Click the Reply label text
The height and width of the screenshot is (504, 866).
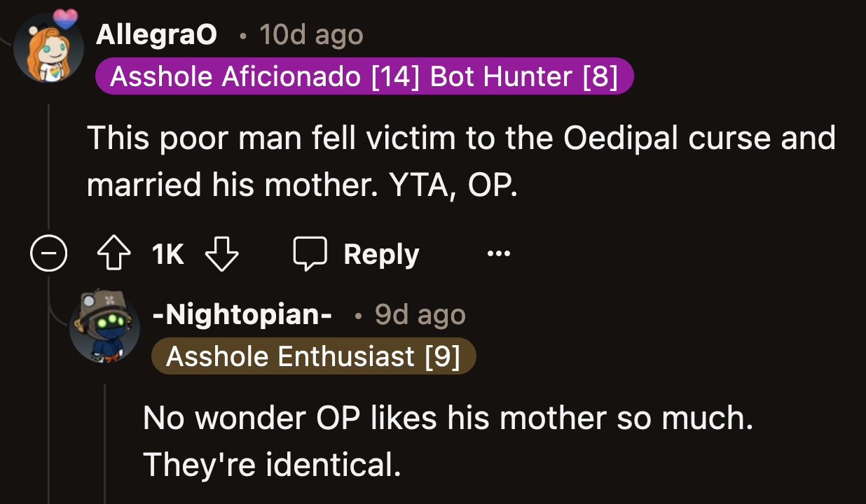point(381,253)
